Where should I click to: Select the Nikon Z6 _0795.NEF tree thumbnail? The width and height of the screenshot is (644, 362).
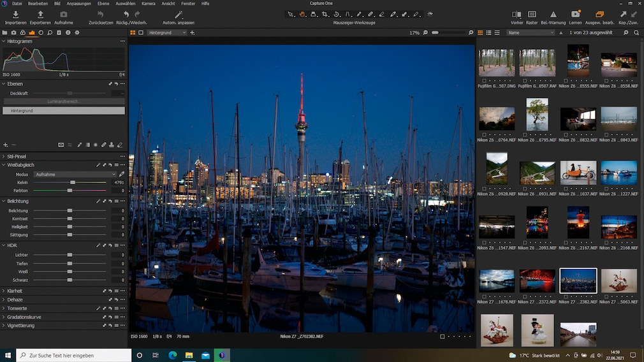click(x=537, y=115)
